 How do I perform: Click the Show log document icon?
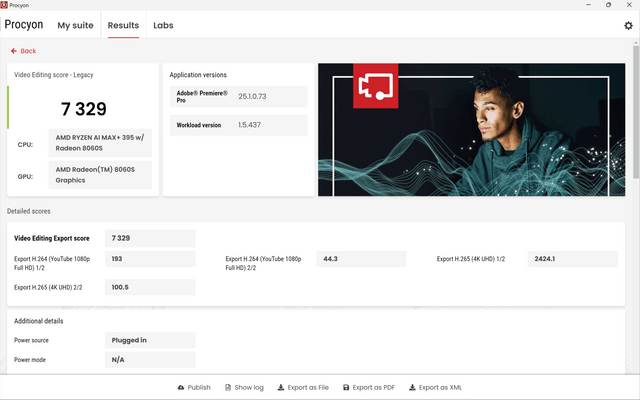228,387
